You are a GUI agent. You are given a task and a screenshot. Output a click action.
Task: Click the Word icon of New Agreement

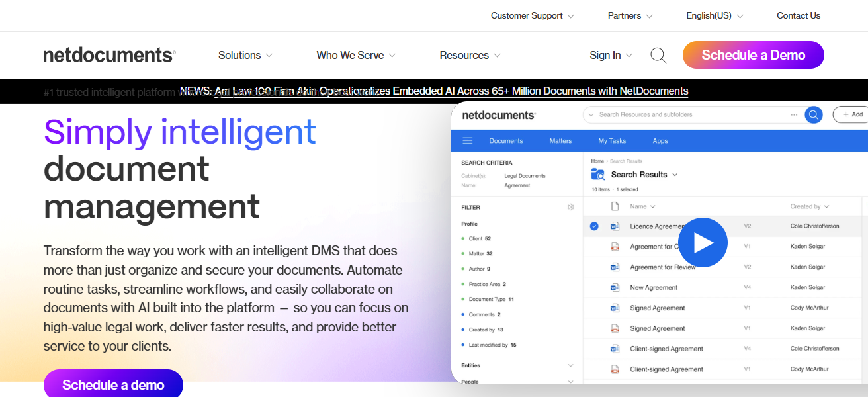coord(615,288)
